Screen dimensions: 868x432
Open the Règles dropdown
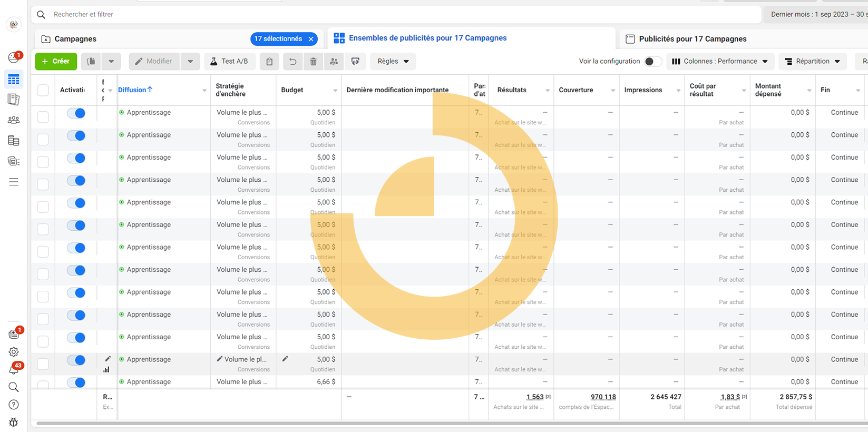[393, 62]
